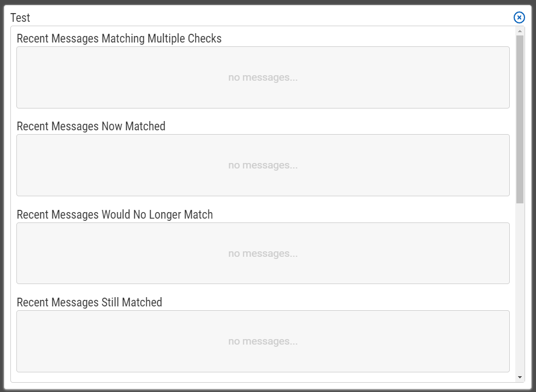Click the vertical scrollbar thumb
Image resolution: width=536 pixels, height=392 pixels.
(520, 119)
